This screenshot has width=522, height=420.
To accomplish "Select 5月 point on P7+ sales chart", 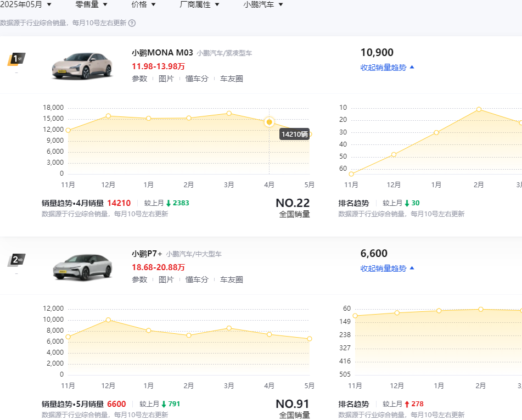I will [310, 339].
